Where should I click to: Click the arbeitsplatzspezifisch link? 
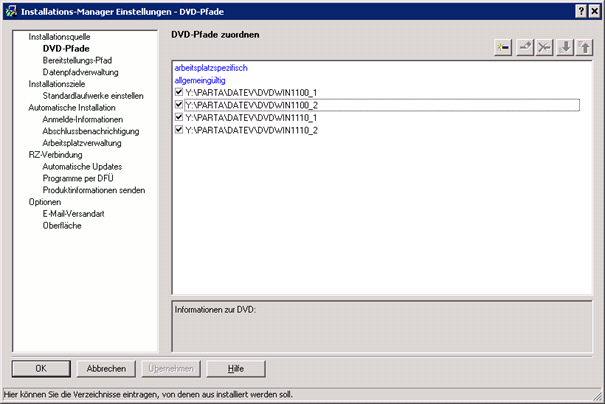click(x=212, y=67)
